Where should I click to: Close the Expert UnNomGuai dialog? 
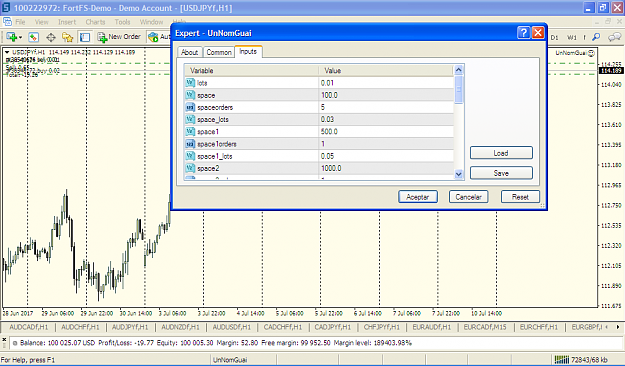(538, 33)
